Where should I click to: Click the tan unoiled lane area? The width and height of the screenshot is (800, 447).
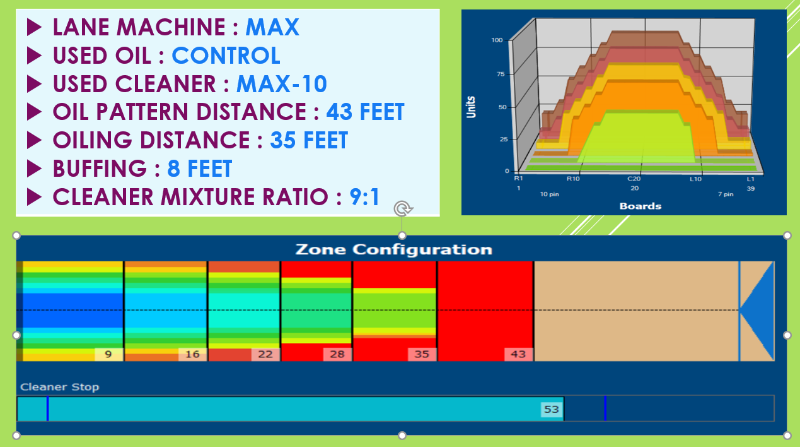635,310
